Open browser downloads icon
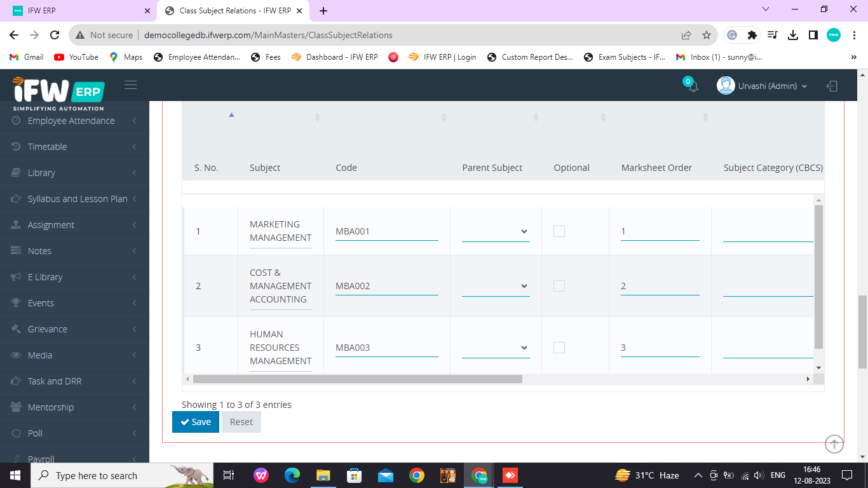Screen dimensions: 868x488 (x=793, y=35)
